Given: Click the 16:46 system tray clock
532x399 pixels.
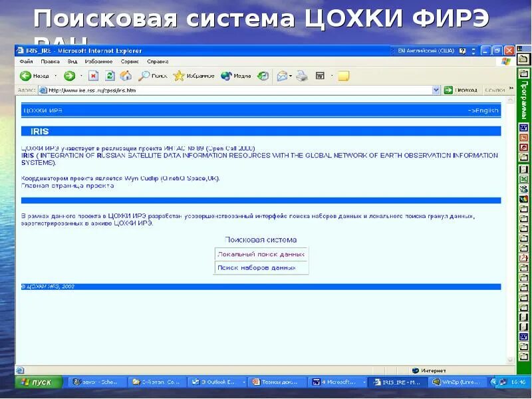Looking at the screenshot, I should click(x=518, y=382).
